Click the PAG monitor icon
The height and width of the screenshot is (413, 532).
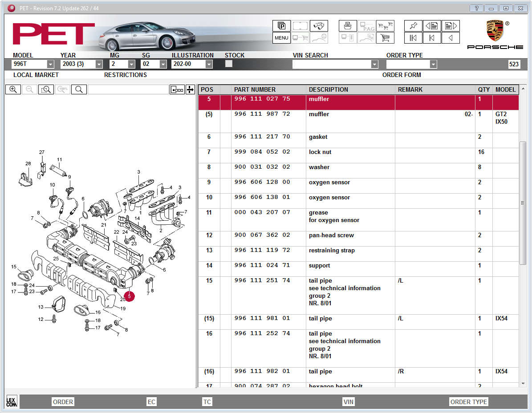[366, 26]
